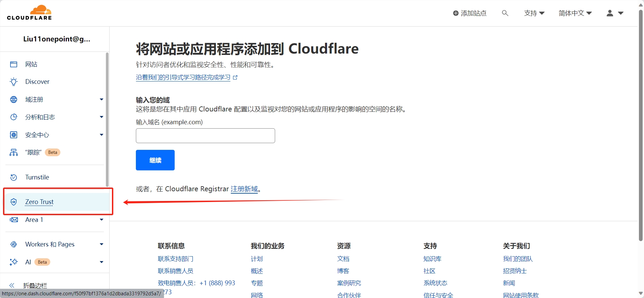Open the 文档 footer link
Viewport: 644px width, 298px height.
coord(343,259)
